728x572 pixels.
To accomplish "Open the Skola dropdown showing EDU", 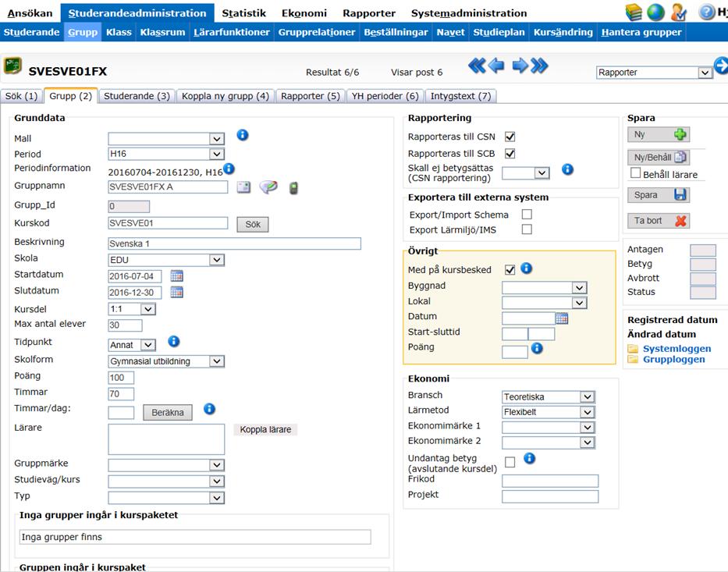I will pyautogui.click(x=166, y=260).
